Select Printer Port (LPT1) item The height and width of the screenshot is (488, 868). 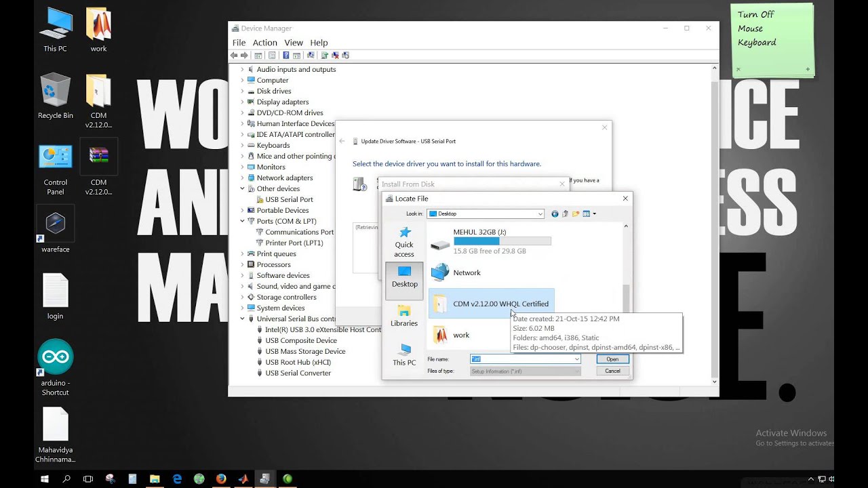294,243
